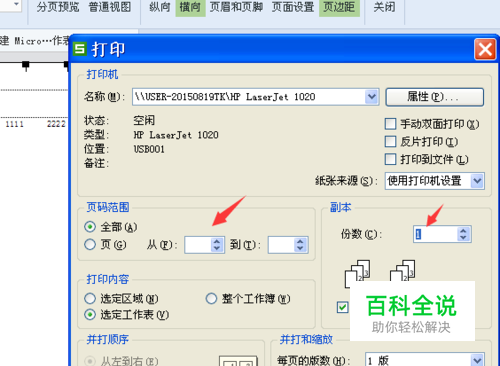This screenshot has width=500, height=366.
Task: Click the 2222 text in preview
Action: click(x=56, y=124)
